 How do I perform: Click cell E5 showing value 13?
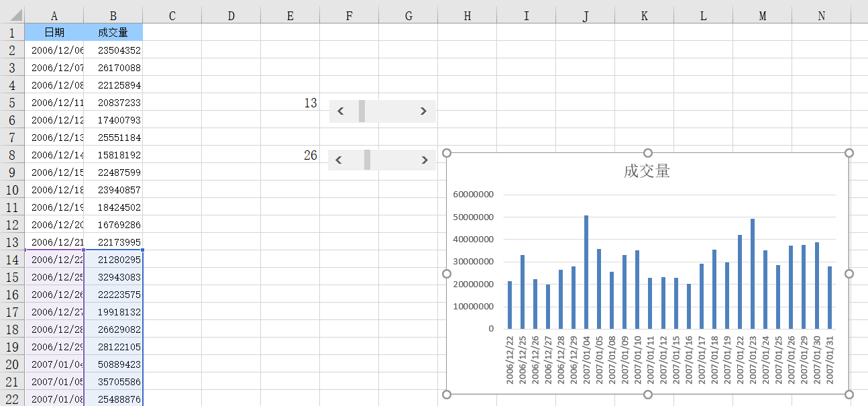tap(290, 102)
